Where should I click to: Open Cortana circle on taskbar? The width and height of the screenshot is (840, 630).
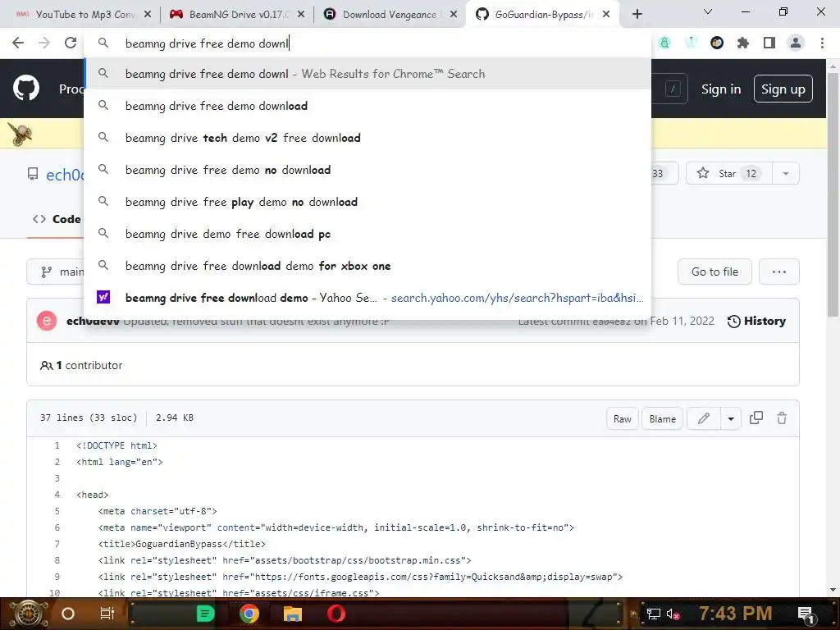click(x=68, y=614)
